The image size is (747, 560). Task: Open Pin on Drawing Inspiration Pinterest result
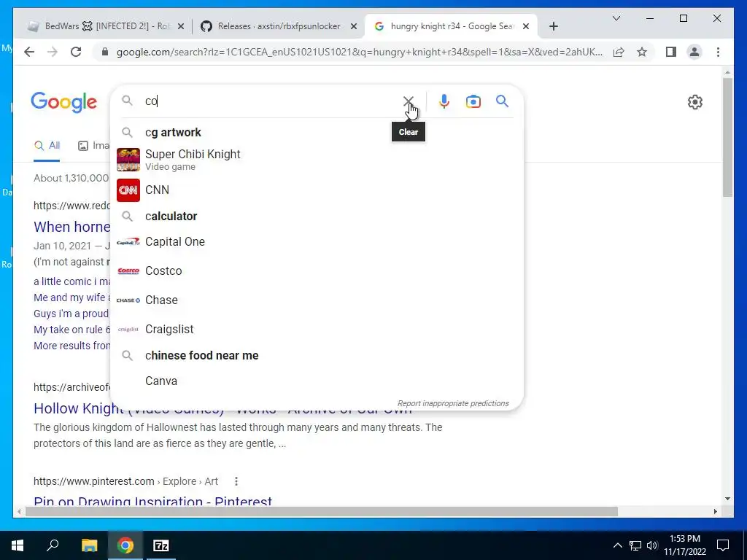pyautogui.click(x=152, y=501)
